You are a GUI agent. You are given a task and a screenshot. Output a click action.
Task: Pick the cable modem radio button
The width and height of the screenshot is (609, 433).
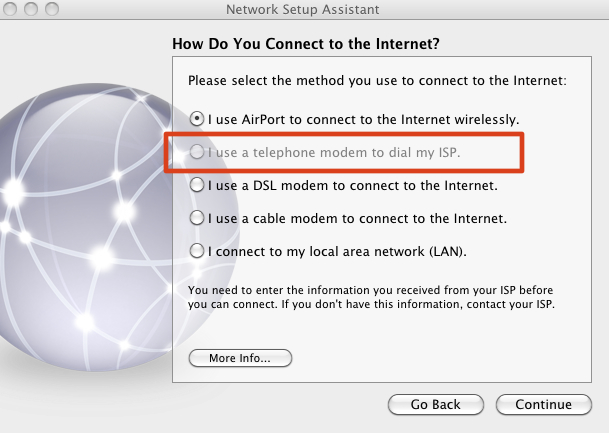pyautogui.click(x=197, y=218)
